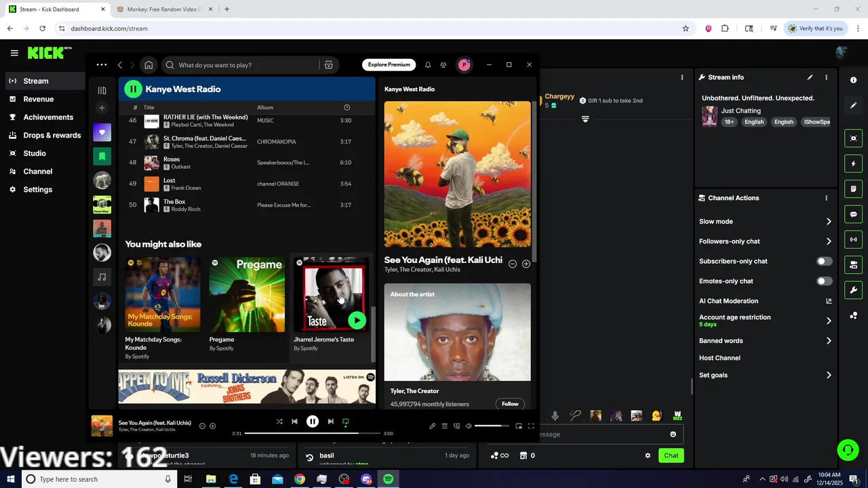Enter Spotify full screen mode
This screenshot has width=868, height=488.
[531, 426]
